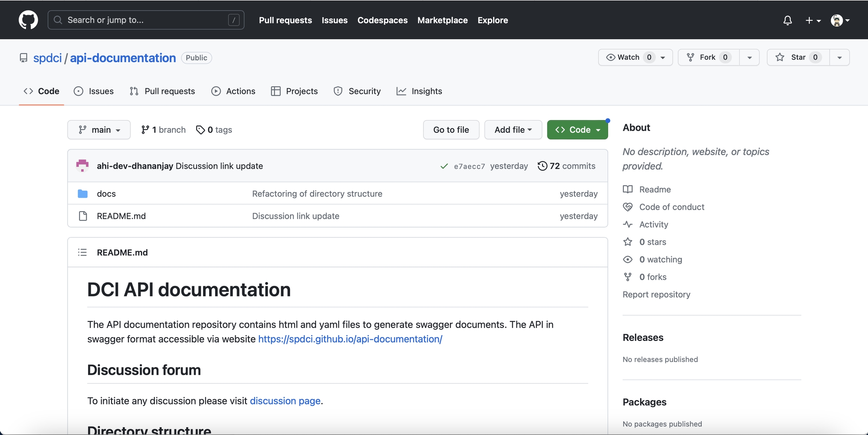The height and width of the screenshot is (435, 868).
Task: Toggle Watch on the repository
Action: tap(629, 57)
